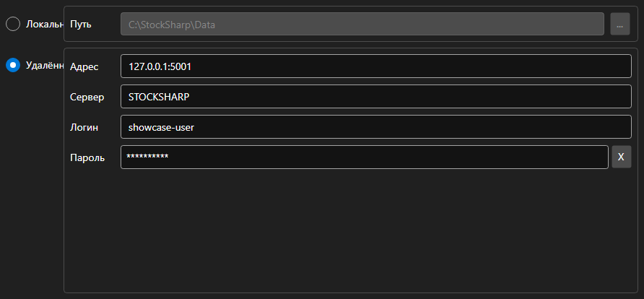The height and width of the screenshot is (299, 644).
Task: Click the Адрес label
Action: [x=84, y=66]
